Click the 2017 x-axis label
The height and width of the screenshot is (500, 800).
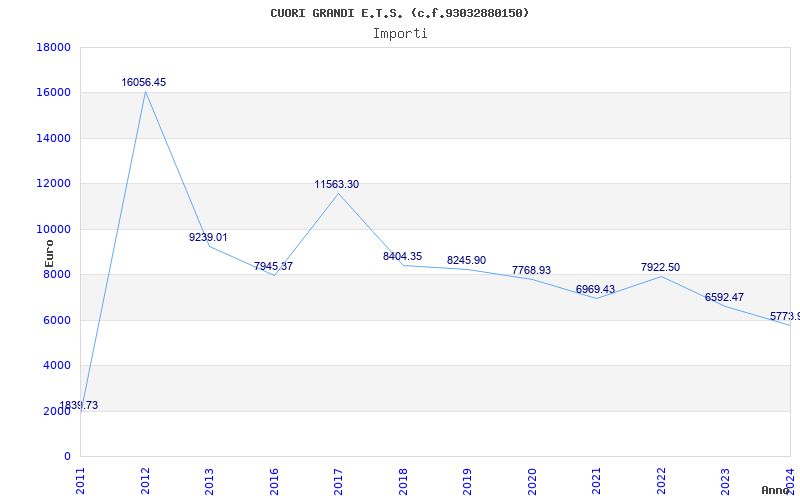point(338,481)
